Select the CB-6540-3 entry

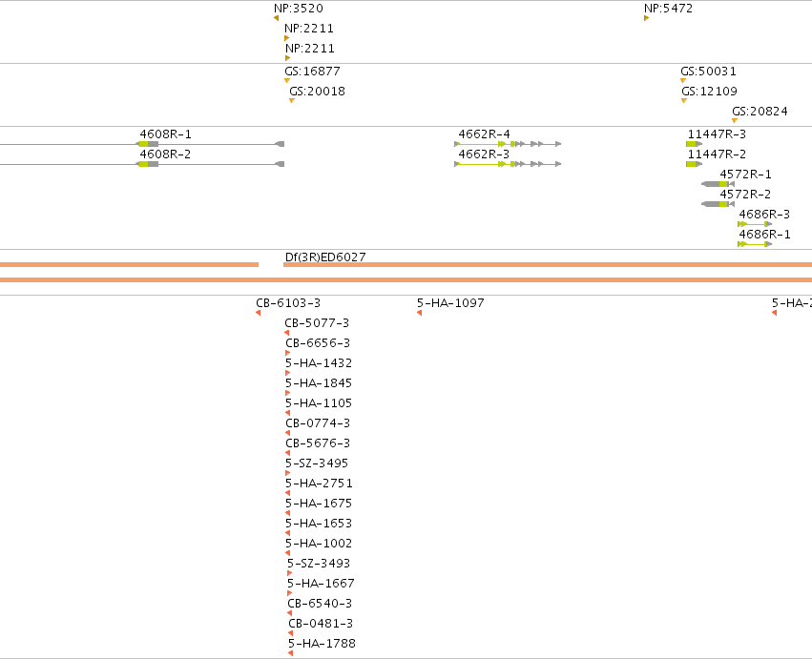(x=320, y=603)
